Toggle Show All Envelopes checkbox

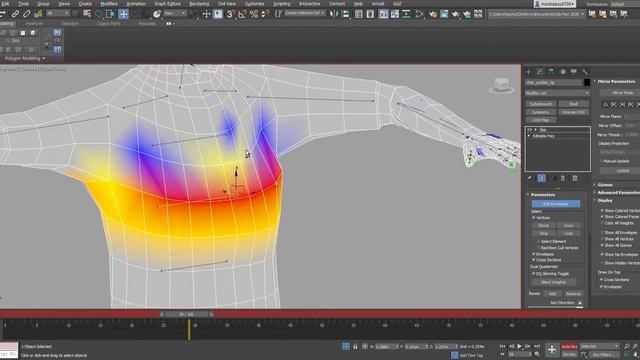point(602,233)
